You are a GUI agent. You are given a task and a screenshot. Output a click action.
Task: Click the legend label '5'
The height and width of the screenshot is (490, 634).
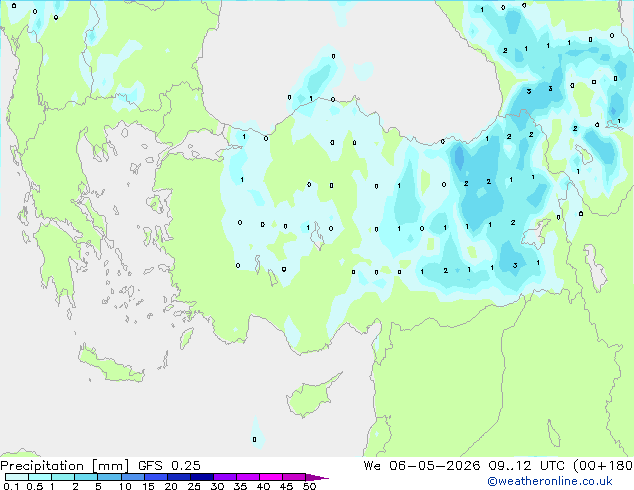pyautogui.click(x=98, y=486)
